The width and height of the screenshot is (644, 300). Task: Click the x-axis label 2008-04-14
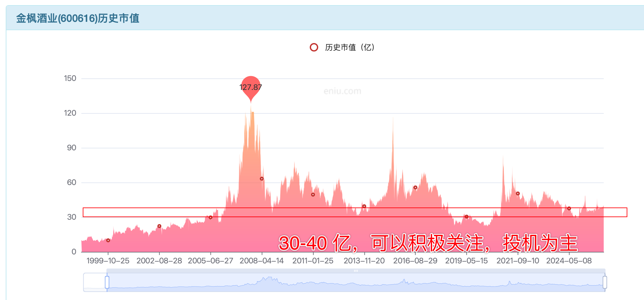[x=262, y=261]
